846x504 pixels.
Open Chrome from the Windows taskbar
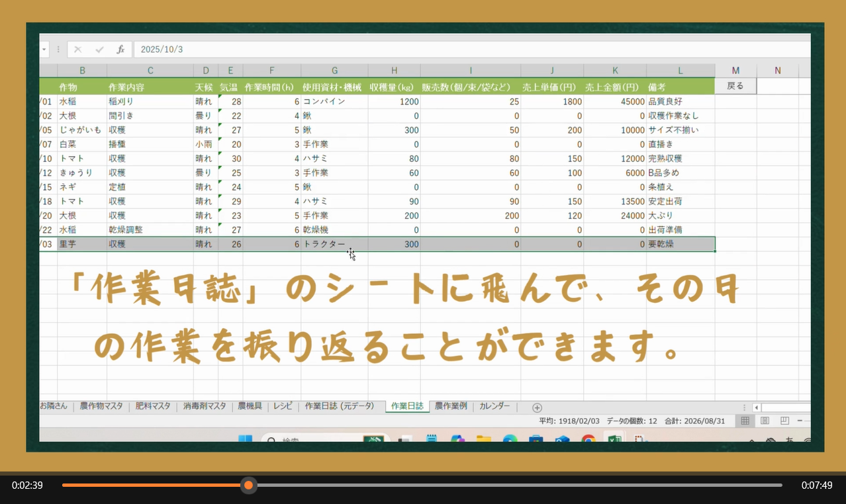click(x=588, y=439)
